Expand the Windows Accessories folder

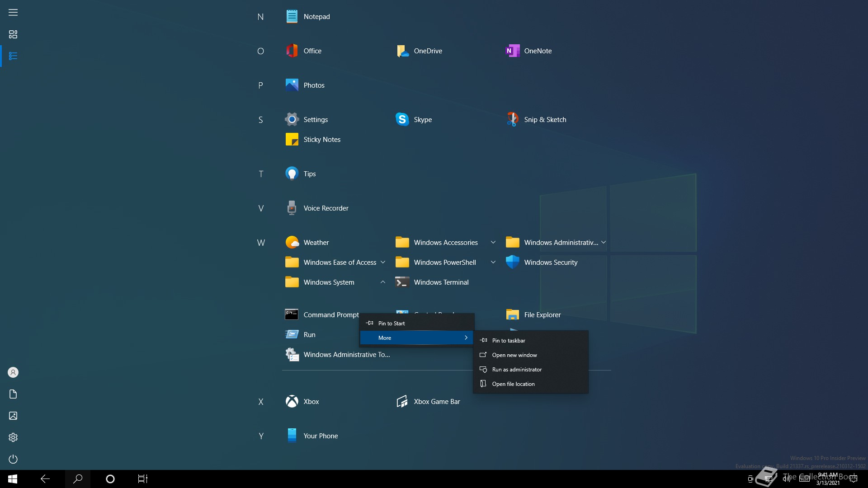point(445,243)
